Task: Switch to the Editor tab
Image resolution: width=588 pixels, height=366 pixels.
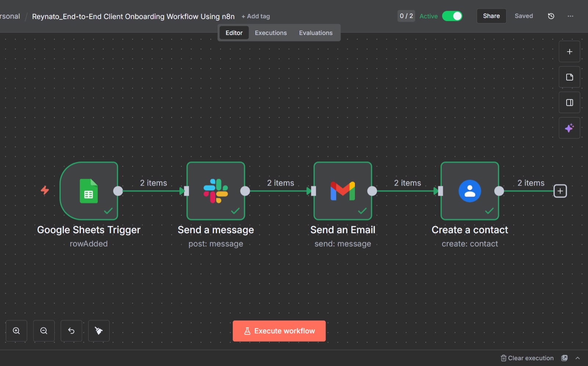Action: pos(234,33)
